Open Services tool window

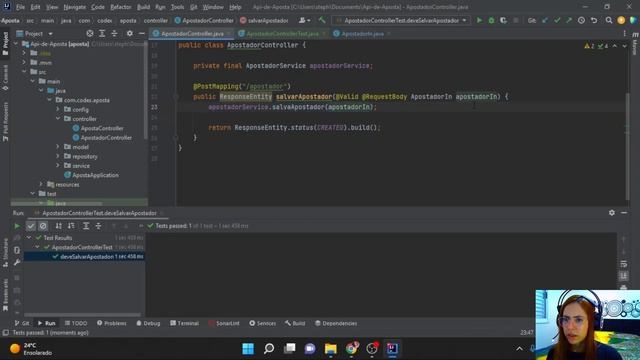[x=263, y=323]
